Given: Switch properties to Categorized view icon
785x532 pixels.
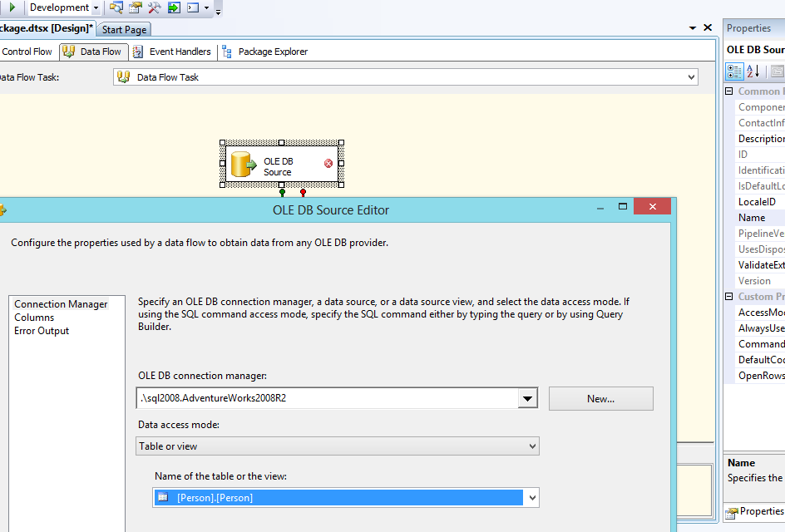Looking at the screenshot, I should tap(735, 71).
